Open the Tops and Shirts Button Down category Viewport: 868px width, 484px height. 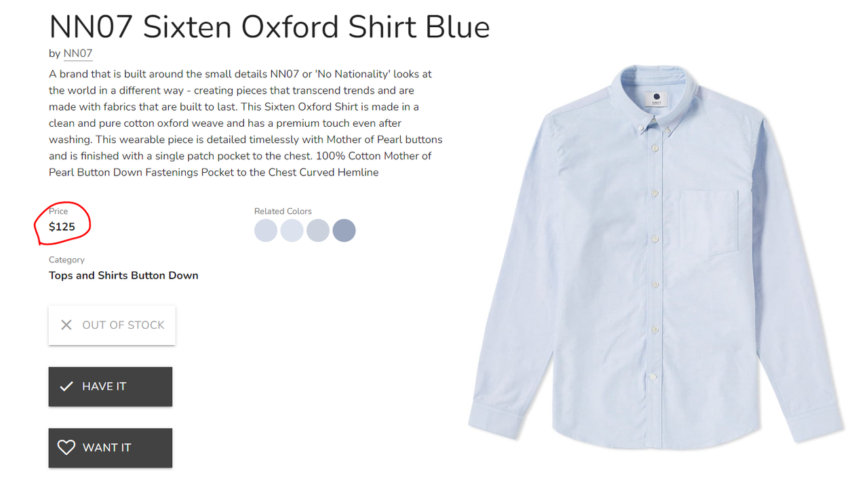pyautogui.click(x=123, y=275)
